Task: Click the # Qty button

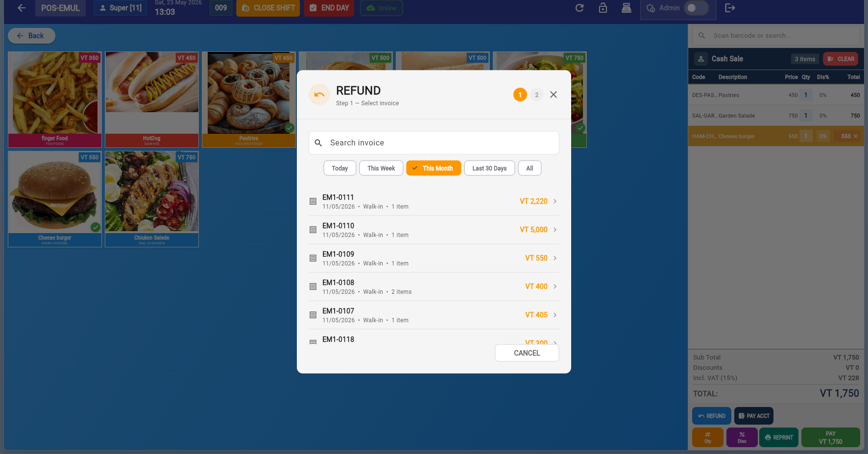Action: coord(708,437)
